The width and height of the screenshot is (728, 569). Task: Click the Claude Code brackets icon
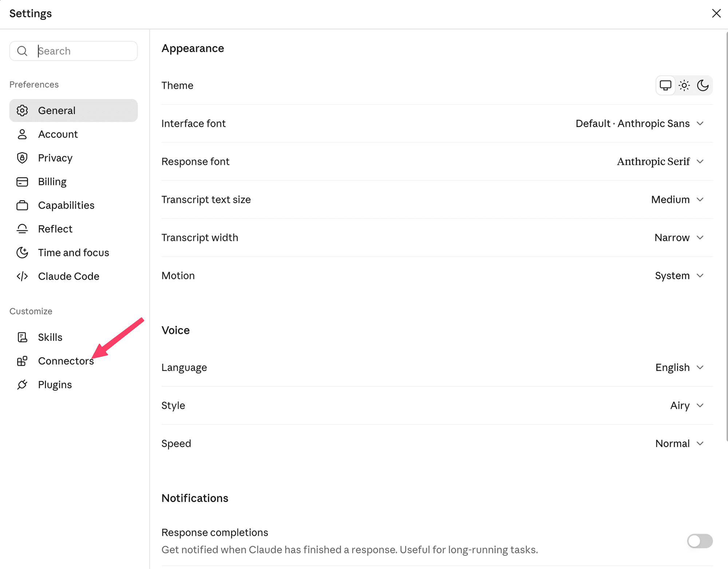[22, 276]
